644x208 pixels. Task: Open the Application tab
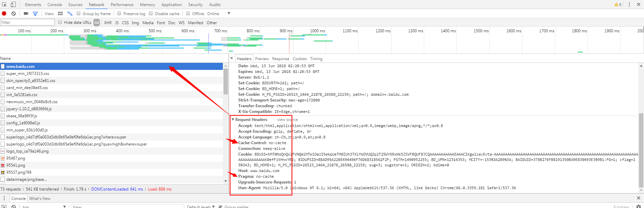(171, 4)
